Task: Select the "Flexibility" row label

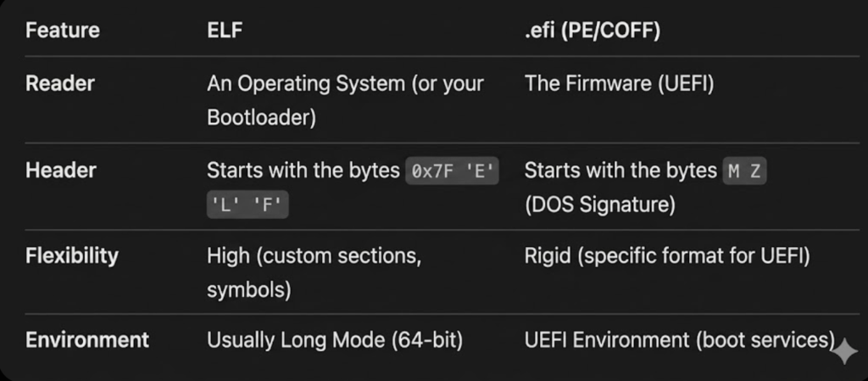Action: (x=72, y=255)
